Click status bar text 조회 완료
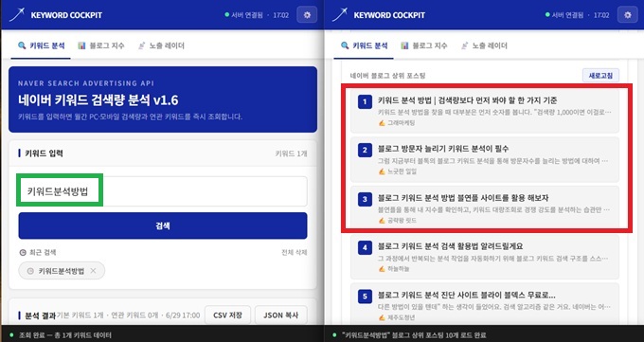 (65, 335)
